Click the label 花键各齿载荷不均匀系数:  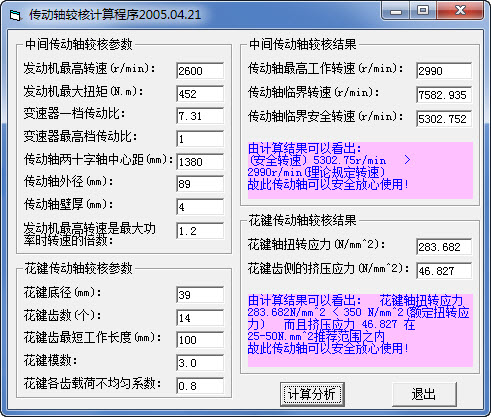[x=92, y=383]
